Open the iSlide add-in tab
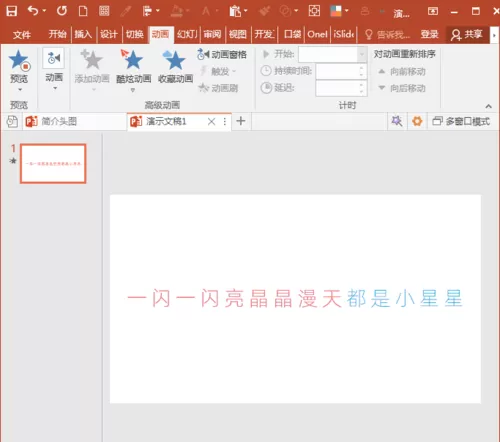 tap(344, 34)
